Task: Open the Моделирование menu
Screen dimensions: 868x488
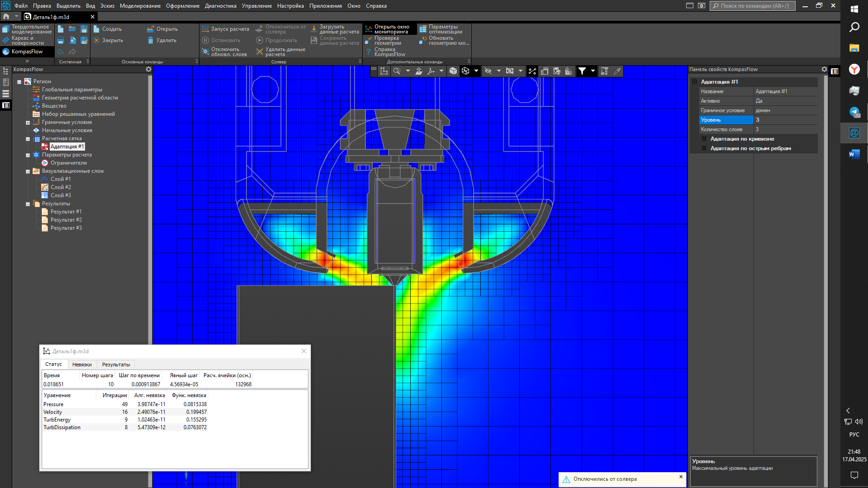Action: tap(140, 6)
